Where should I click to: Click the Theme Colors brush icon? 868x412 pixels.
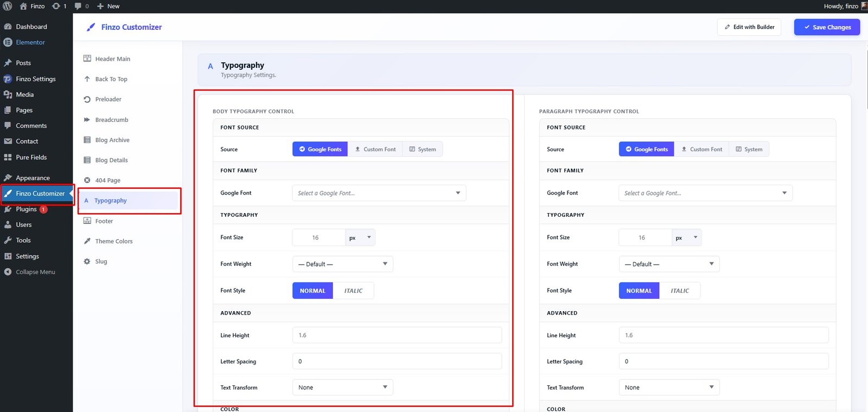point(87,241)
